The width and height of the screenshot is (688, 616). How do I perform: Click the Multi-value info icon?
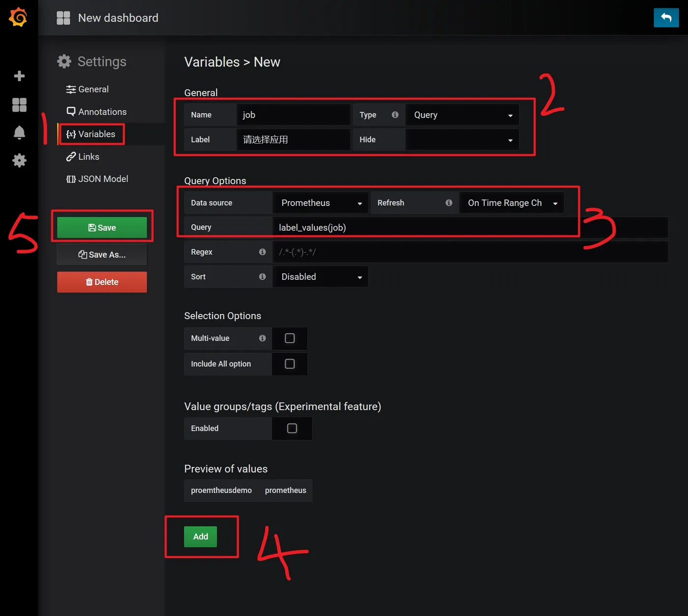point(262,338)
